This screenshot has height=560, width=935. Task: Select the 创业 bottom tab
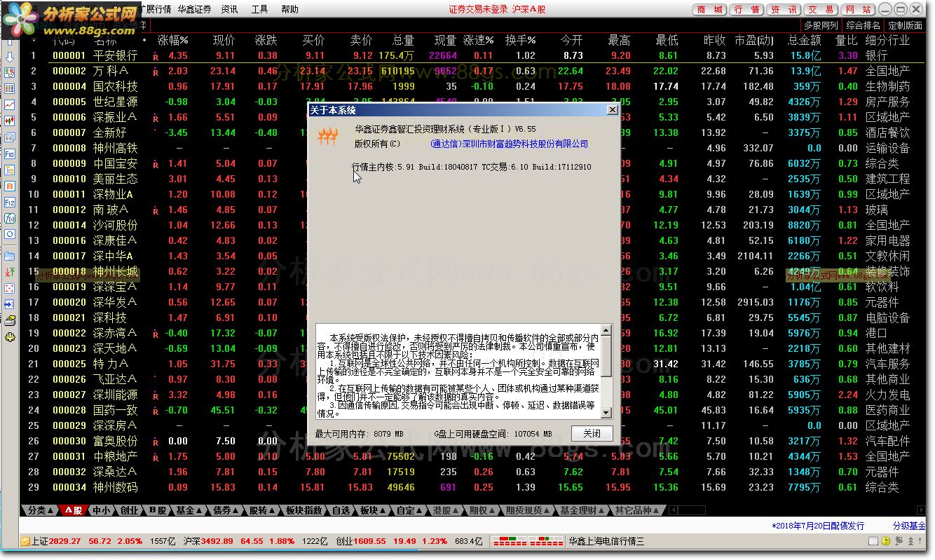(x=129, y=510)
